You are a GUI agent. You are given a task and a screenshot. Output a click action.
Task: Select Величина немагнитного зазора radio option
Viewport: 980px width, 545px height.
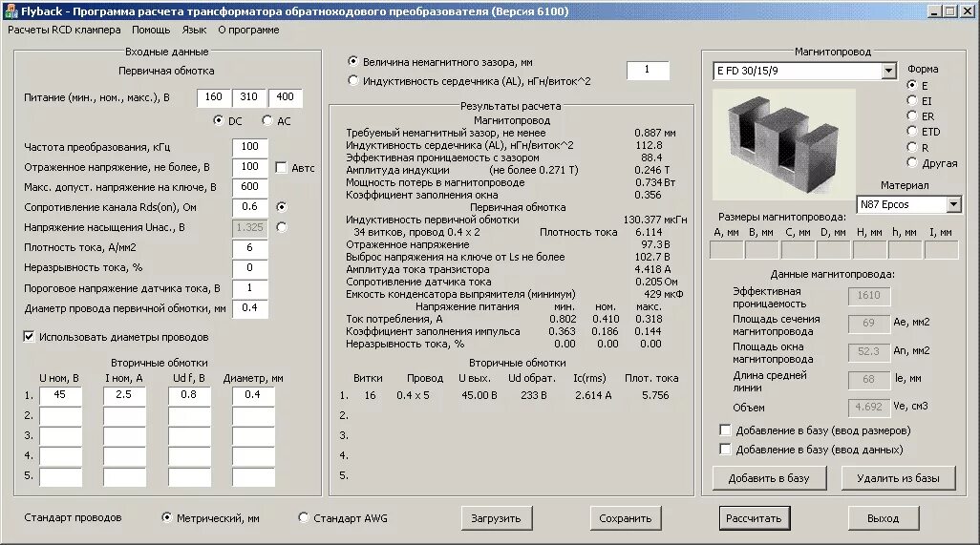pyautogui.click(x=353, y=61)
